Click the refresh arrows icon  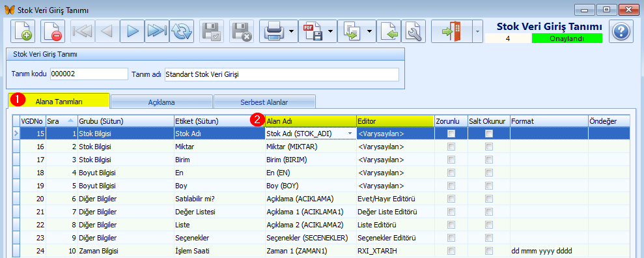click(x=182, y=31)
